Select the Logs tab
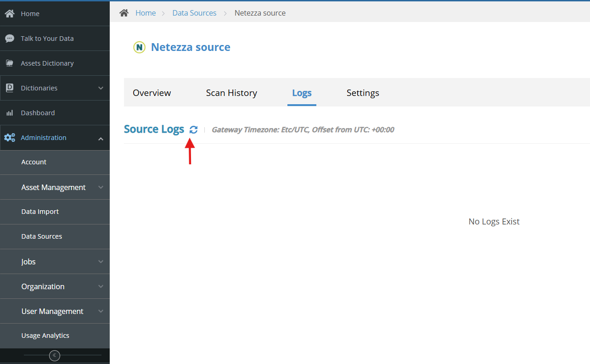The width and height of the screenshot is (590, 364). point(302,93)
